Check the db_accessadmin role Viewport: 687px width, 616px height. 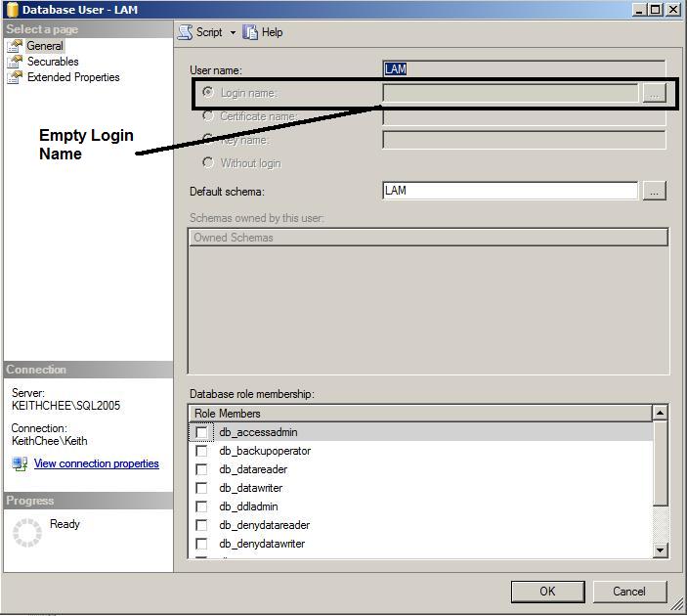coord(201,432)
